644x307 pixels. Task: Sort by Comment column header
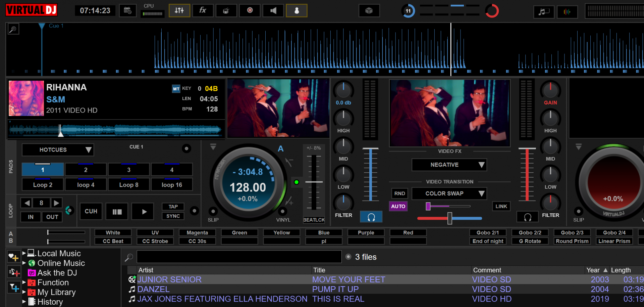coord(528,270)
